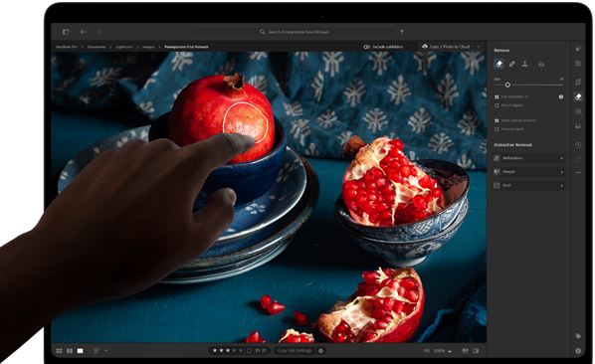Open the Macbook Pro breadcrumb
595x364 pixels.
(67, 47)
